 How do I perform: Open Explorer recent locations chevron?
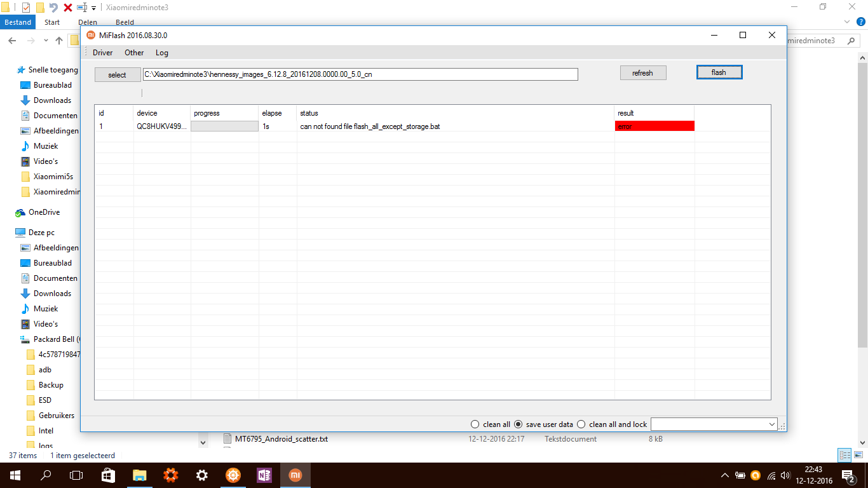46,41
